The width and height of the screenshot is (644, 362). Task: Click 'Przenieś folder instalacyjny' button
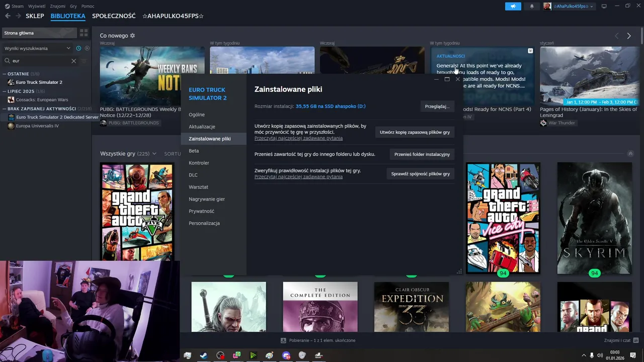[x=422, y=154]
